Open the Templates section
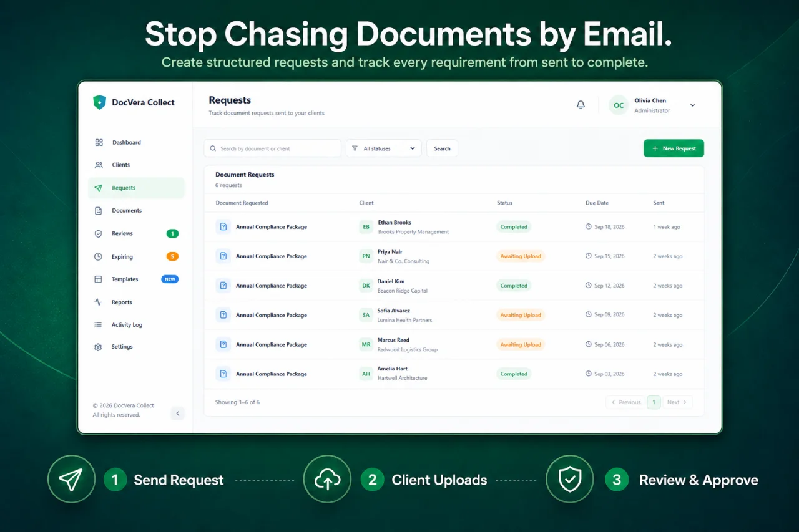This screenshot has height=532, width=799. pyautogui.click(x=137, y=279)
